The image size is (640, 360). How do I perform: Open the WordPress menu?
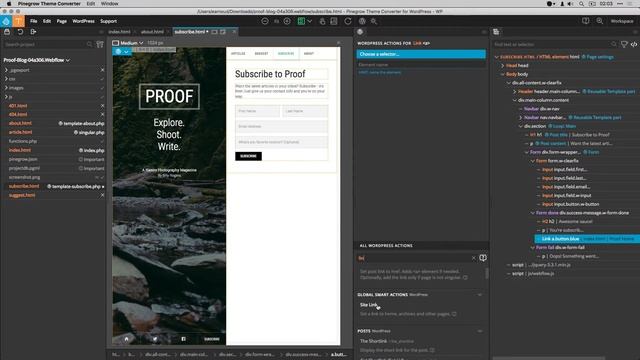(83, 21)
